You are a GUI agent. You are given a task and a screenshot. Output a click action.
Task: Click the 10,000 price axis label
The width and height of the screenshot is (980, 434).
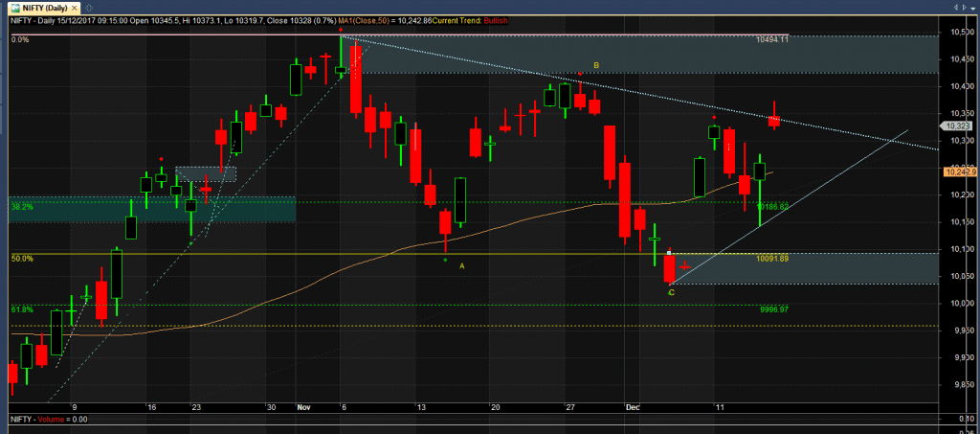(x=961, y=304)
